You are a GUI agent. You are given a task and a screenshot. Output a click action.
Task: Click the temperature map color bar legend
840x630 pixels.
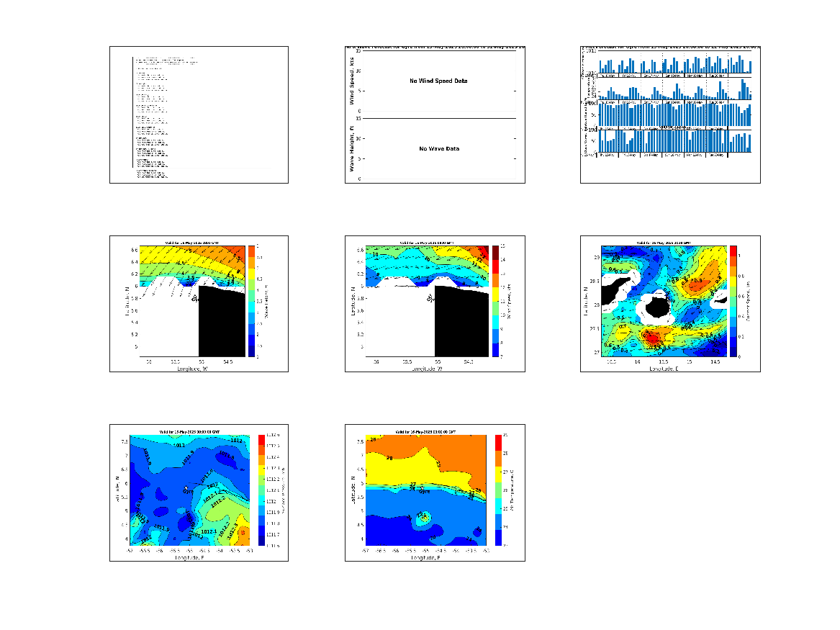click(498, 490)
